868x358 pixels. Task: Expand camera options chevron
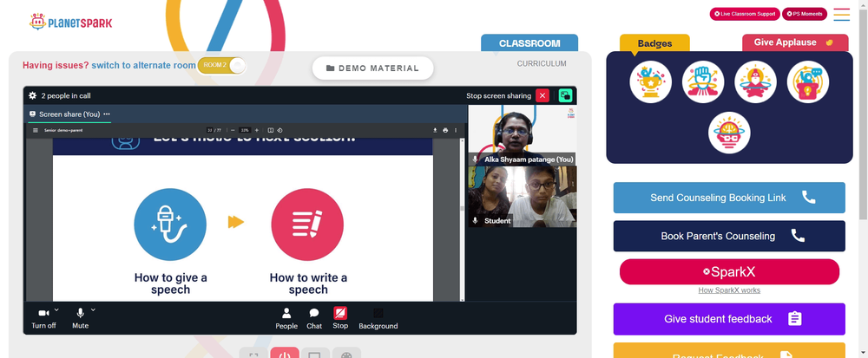click(x=56, y=310)
